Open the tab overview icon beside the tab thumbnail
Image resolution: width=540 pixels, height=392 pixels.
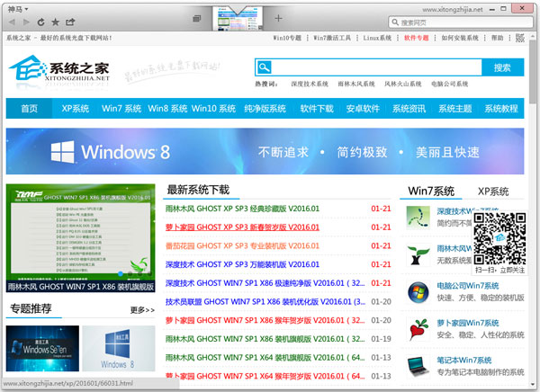pyautogui.click(x=197, y=18)
